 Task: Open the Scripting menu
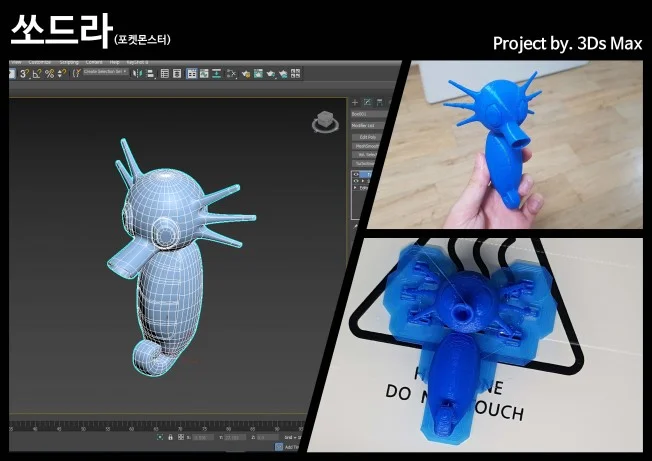69,62
